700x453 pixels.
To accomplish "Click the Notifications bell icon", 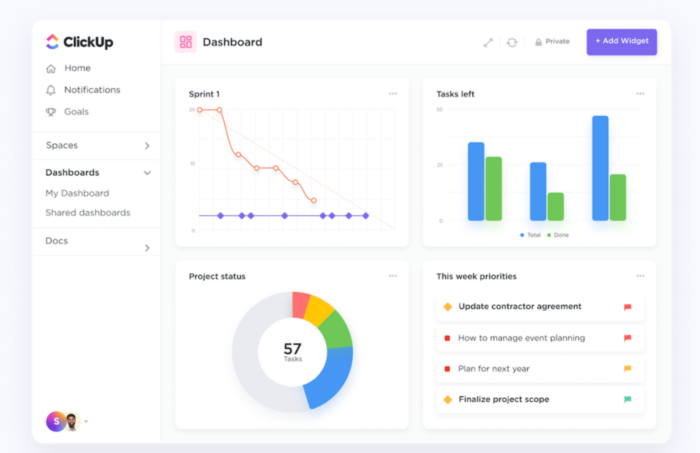I will (51, 90).
